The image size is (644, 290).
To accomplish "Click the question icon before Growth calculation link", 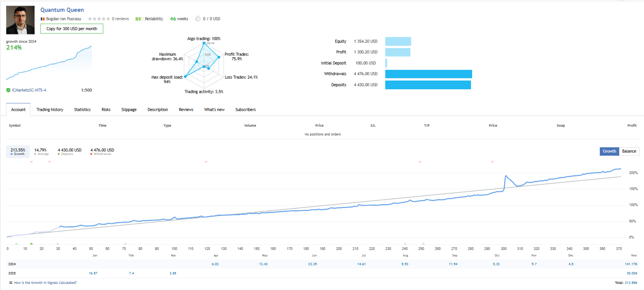I will (11, 283).
